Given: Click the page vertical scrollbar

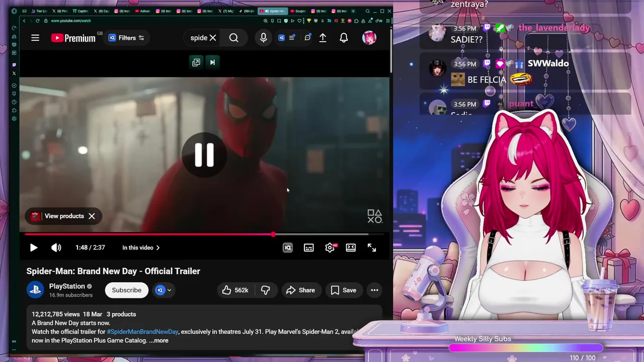Looking at the screenshot, I should (391, 50).
